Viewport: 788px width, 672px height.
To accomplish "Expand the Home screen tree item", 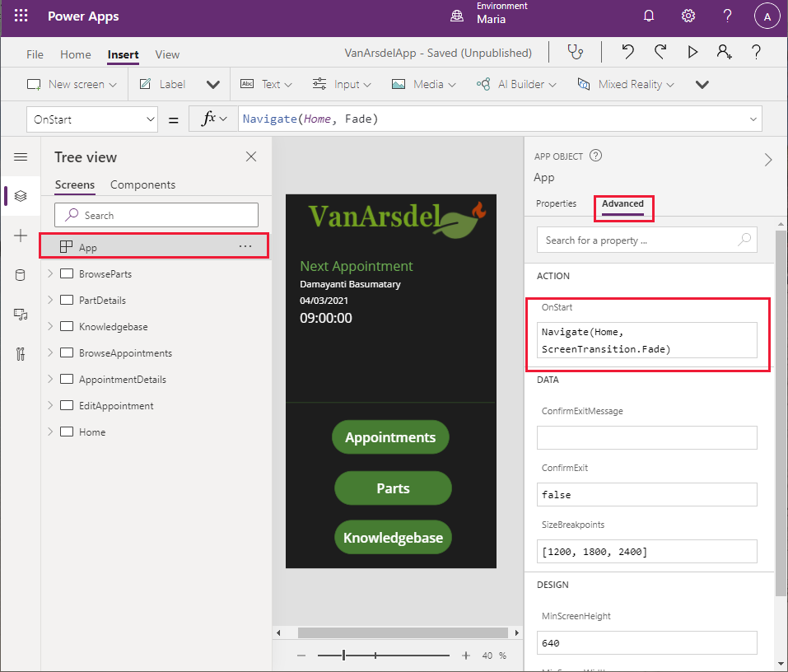I will [49, 432].
